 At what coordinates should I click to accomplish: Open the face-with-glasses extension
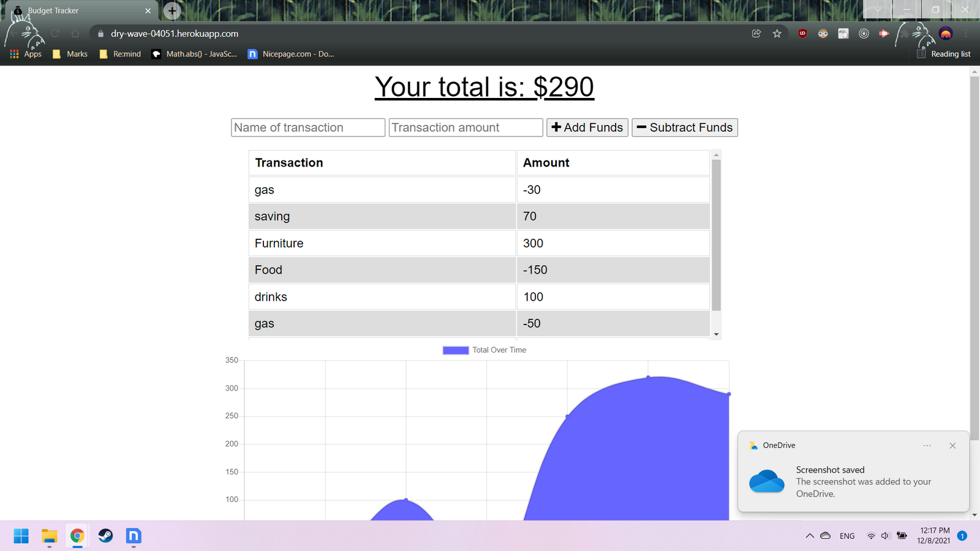[823, 34]
